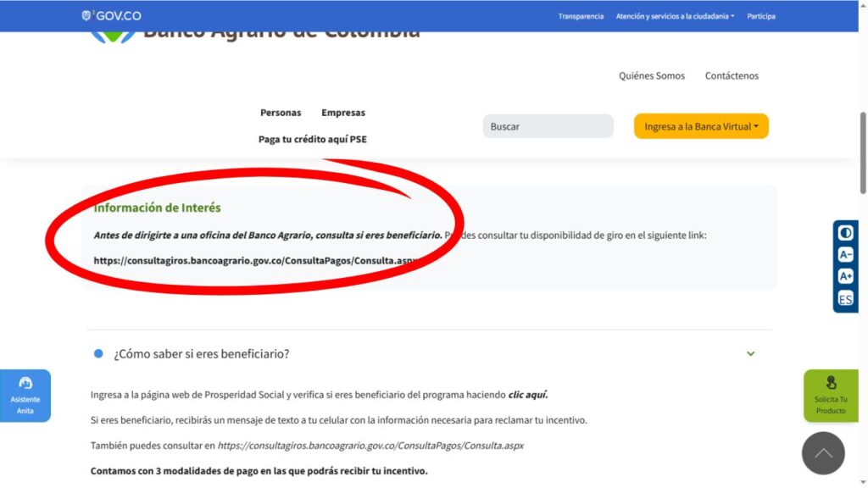Viewport: 868px width, 488px height.
Task: Collapse the green chevron on beneficiario section
Action: pos(750,354)
